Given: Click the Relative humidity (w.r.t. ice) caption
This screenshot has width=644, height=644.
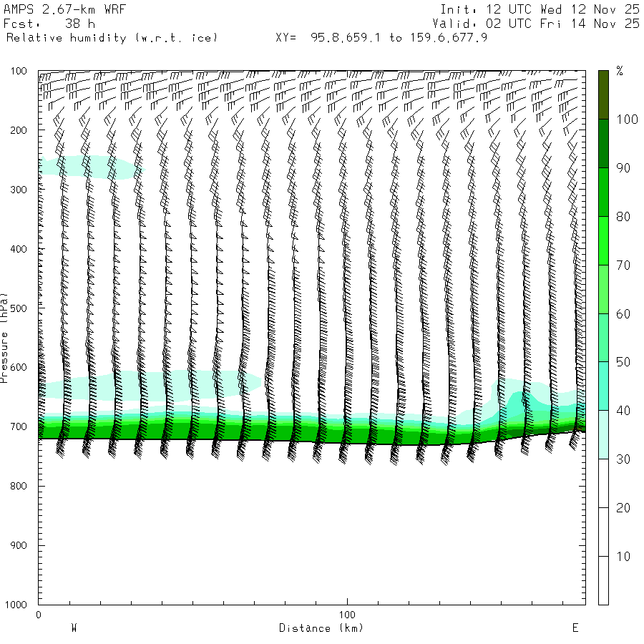Looking at the screenshot, I should tap(112, 38).
